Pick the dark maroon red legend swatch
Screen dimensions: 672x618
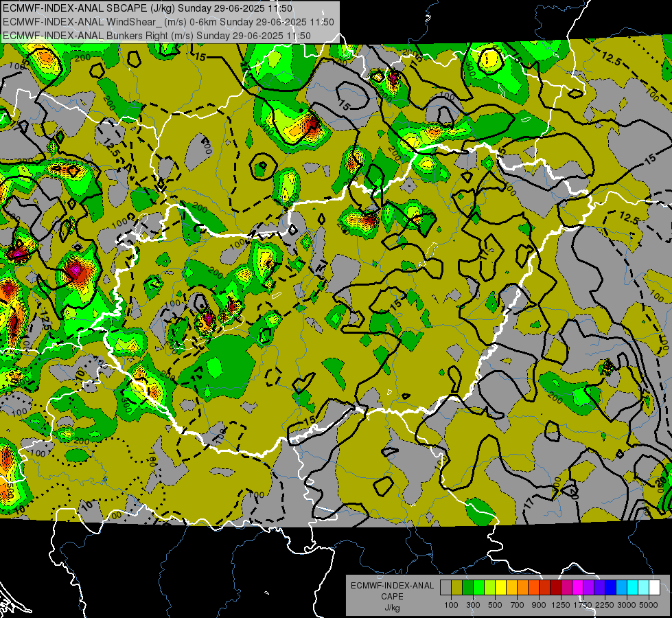556,588
